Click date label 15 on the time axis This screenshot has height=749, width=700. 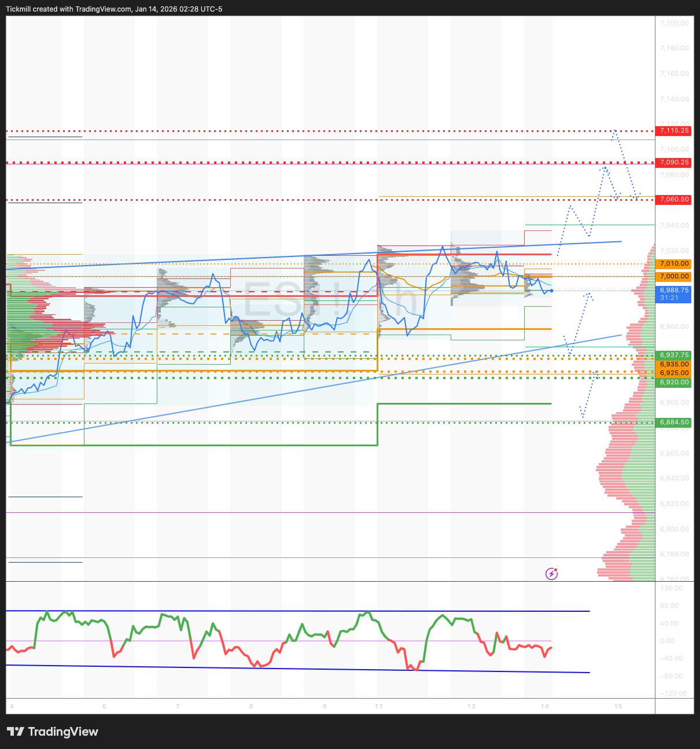tap(618, 707)
